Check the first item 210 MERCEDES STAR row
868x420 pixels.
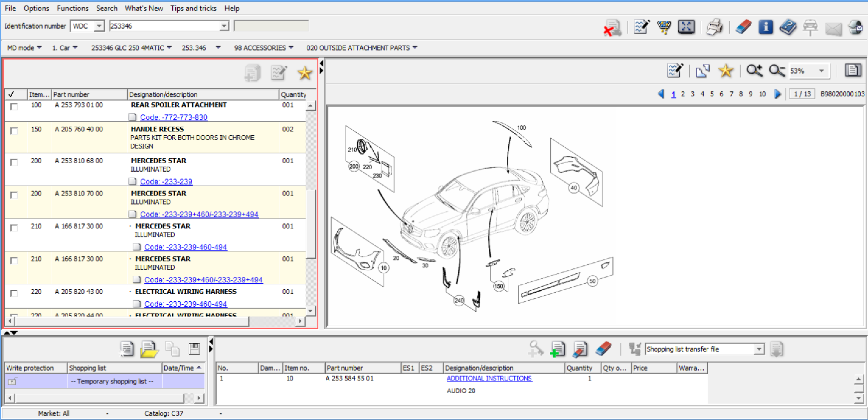coord(14,228)
